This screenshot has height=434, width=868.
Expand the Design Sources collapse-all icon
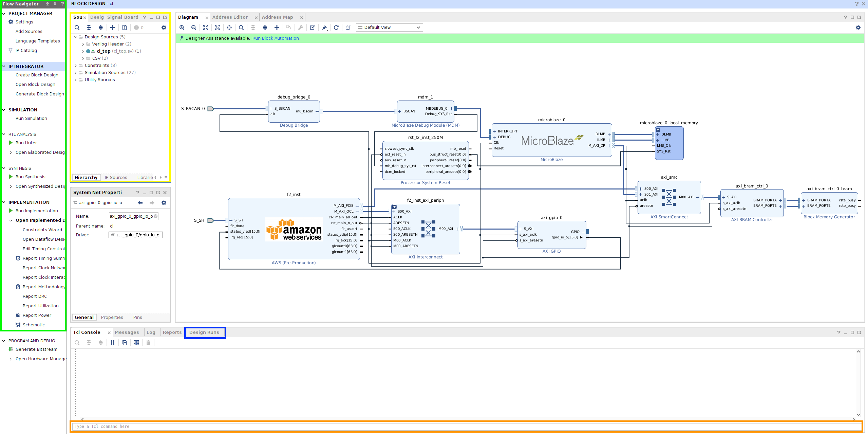[89, 28]
